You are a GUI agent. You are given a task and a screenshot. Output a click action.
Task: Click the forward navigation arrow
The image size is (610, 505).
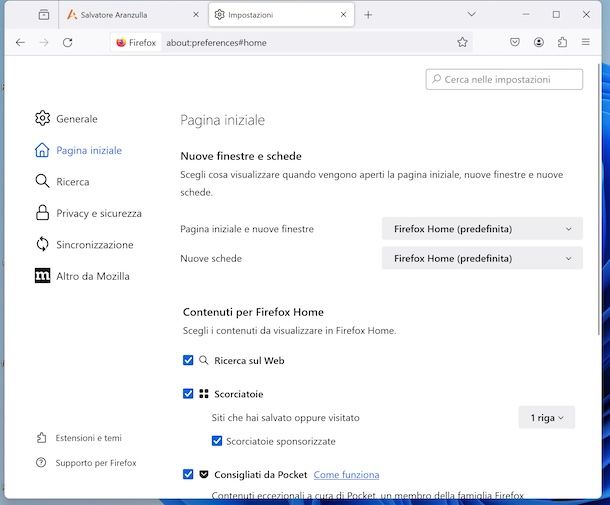[44, 42]
